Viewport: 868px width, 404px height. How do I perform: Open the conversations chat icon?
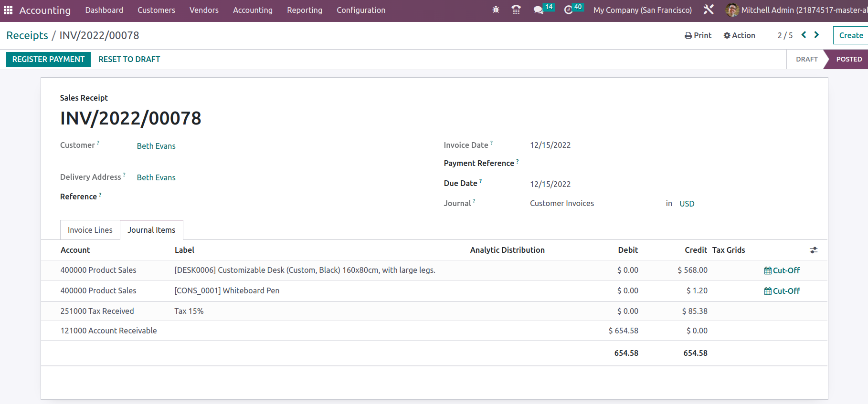pyautogui.click(x=539, y=10)
